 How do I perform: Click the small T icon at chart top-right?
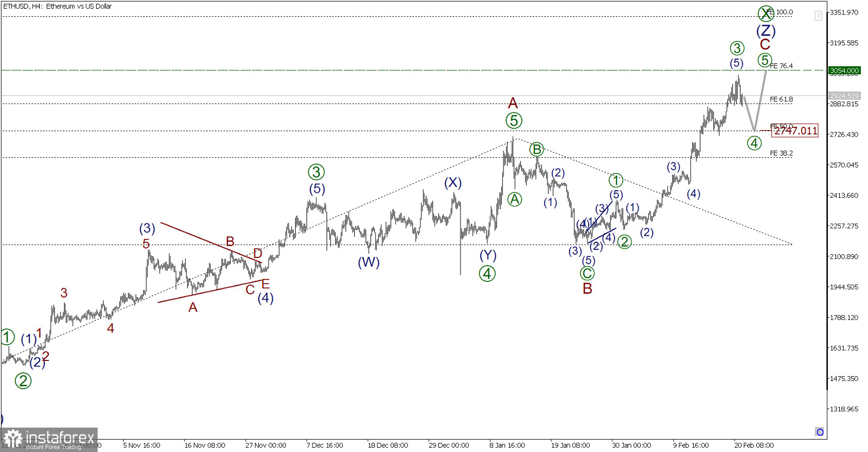818,16
